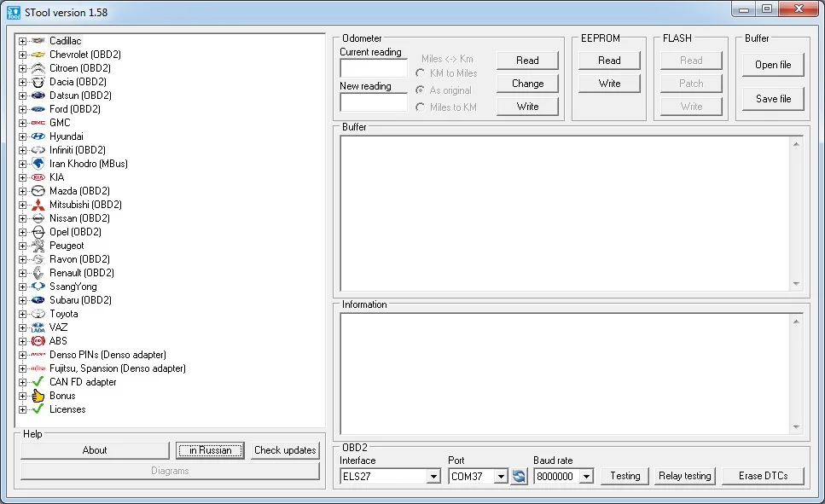Click the Toyota logo icon
The image size is (825, 504).
(38, 314)
